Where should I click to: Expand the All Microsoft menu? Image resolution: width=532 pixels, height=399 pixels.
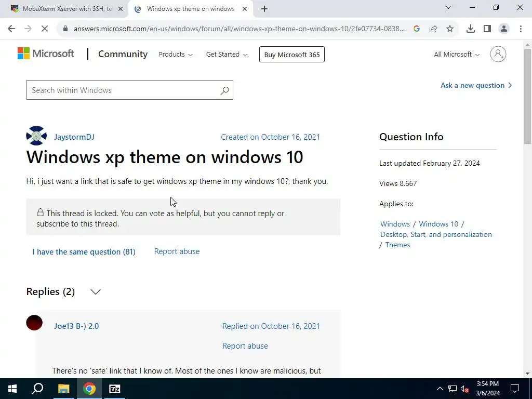(457, 54)
